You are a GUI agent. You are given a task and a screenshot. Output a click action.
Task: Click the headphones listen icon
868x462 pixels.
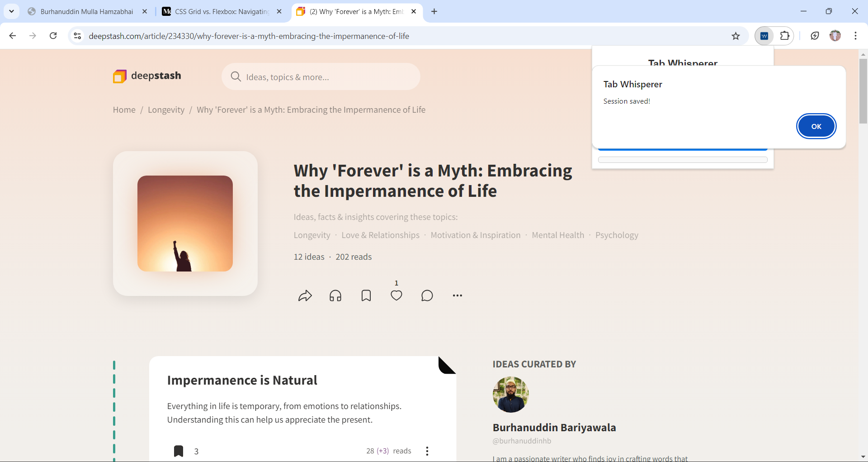tap(335, 296)
